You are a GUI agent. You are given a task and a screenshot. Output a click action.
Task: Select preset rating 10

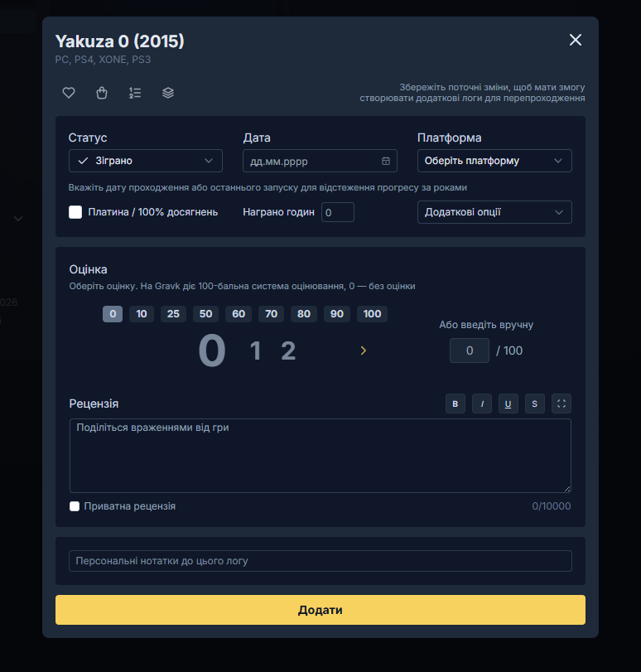(142, 314)
